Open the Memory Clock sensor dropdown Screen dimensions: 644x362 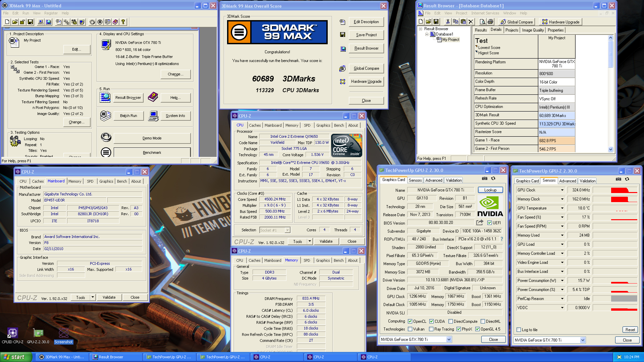(x=562, y=199)
